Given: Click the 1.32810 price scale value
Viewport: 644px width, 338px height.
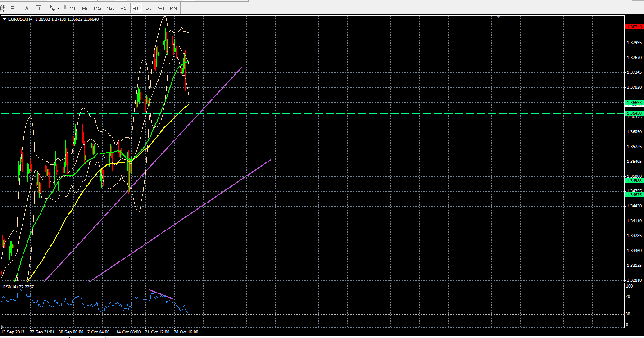Looking at the screenshot, I should (x=634, y=280).
